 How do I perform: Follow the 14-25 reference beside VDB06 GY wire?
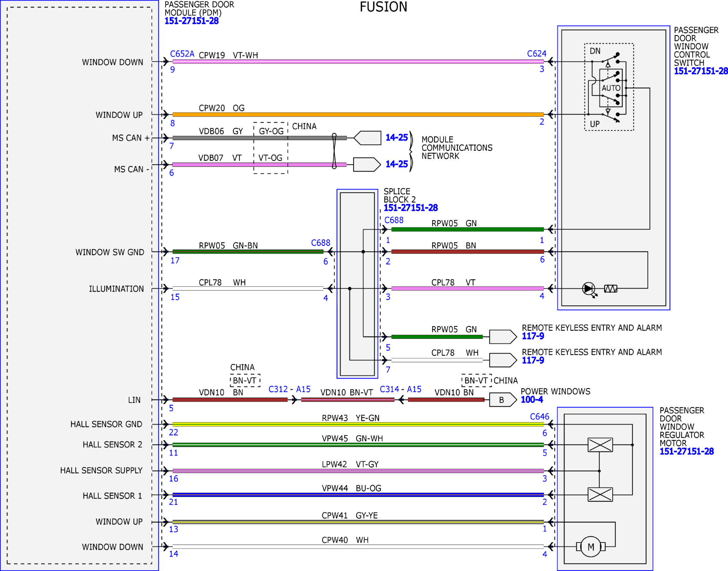(x=396, y=137)
